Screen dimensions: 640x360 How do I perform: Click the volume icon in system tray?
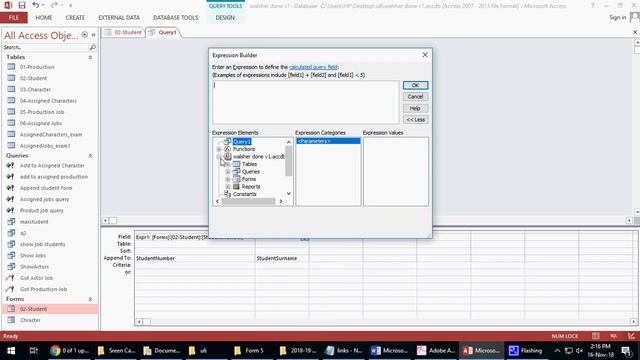579,351
